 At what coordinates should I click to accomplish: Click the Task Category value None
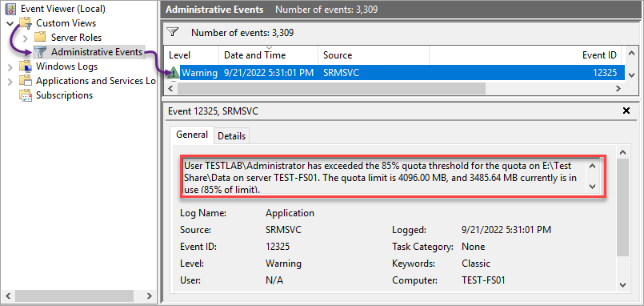tap(473, 247)
